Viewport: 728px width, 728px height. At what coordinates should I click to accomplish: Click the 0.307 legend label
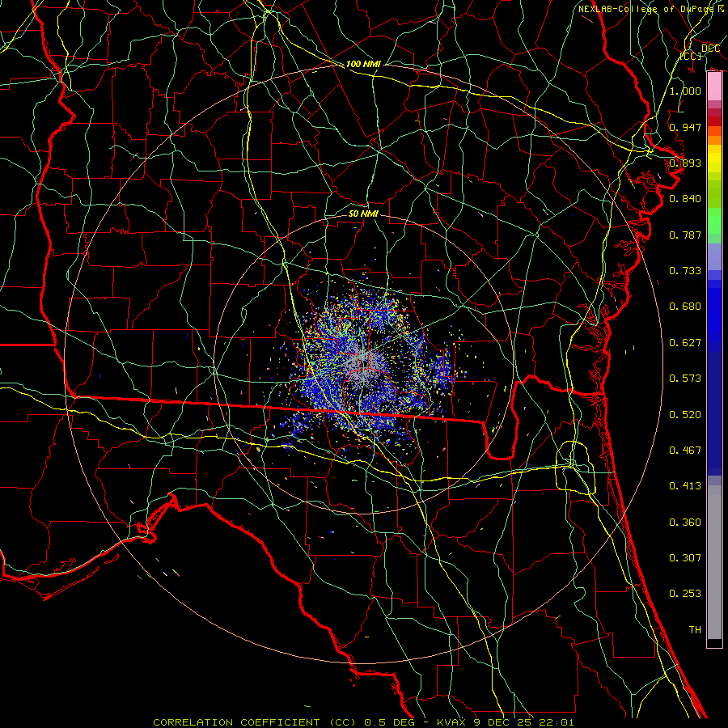click(685, 558)
